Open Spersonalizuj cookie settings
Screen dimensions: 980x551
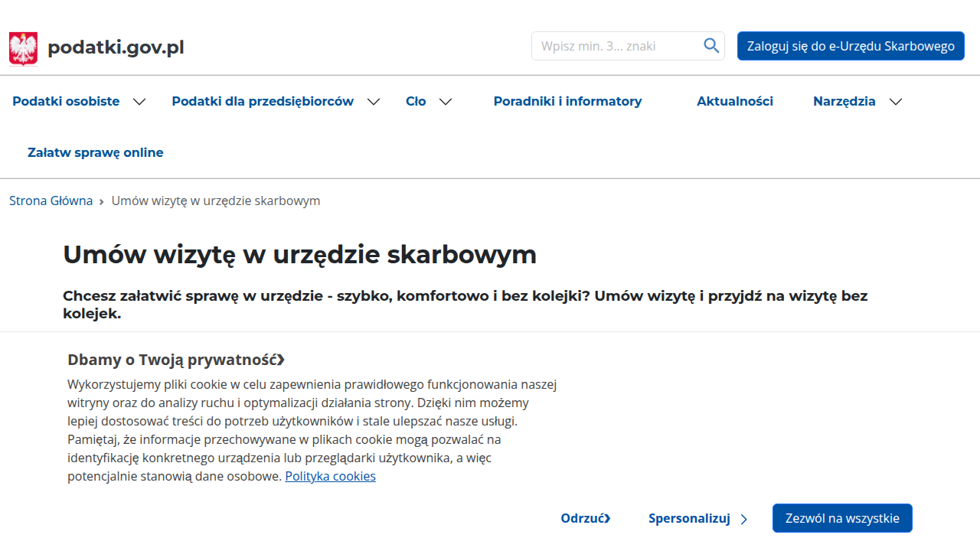tap(689, 518)
